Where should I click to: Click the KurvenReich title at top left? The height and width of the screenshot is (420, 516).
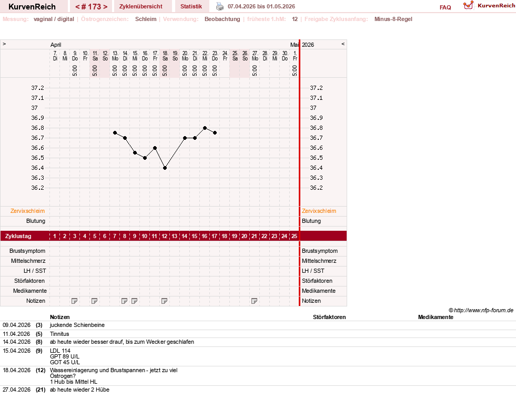[32, 7]
